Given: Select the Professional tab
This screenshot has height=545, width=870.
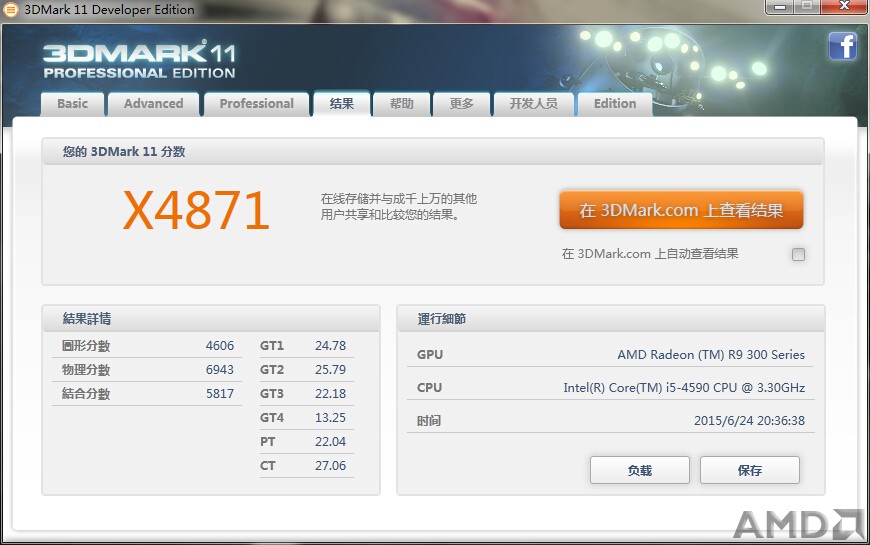Looking at the screenshot, I should [x=256, y=104].
